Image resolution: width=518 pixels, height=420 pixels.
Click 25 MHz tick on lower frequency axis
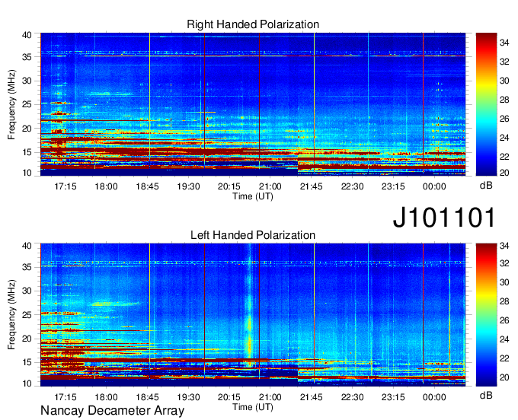(27, 315)
